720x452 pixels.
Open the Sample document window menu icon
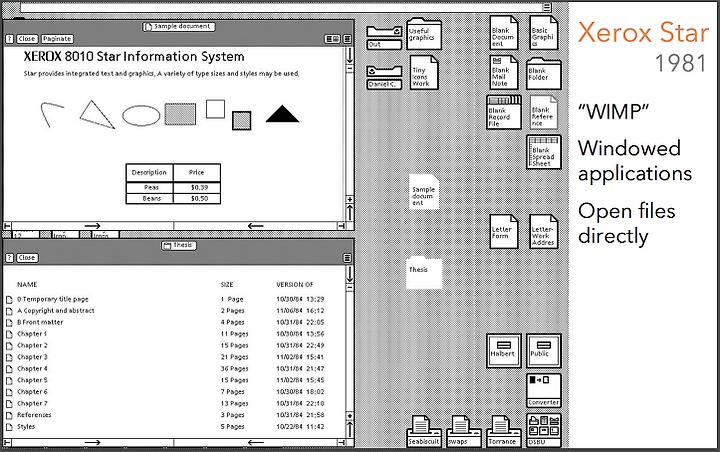click(347, 39)
